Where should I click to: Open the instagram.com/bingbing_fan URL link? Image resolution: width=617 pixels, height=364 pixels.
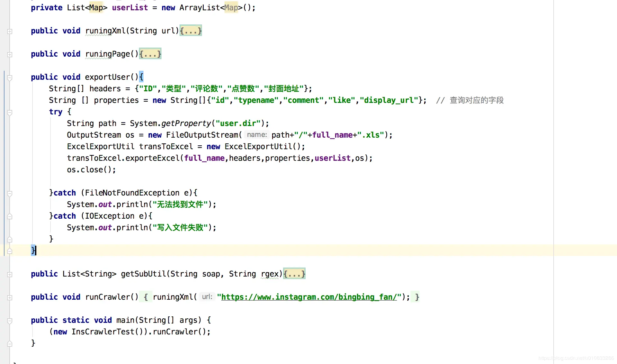[x=309, y=297]
